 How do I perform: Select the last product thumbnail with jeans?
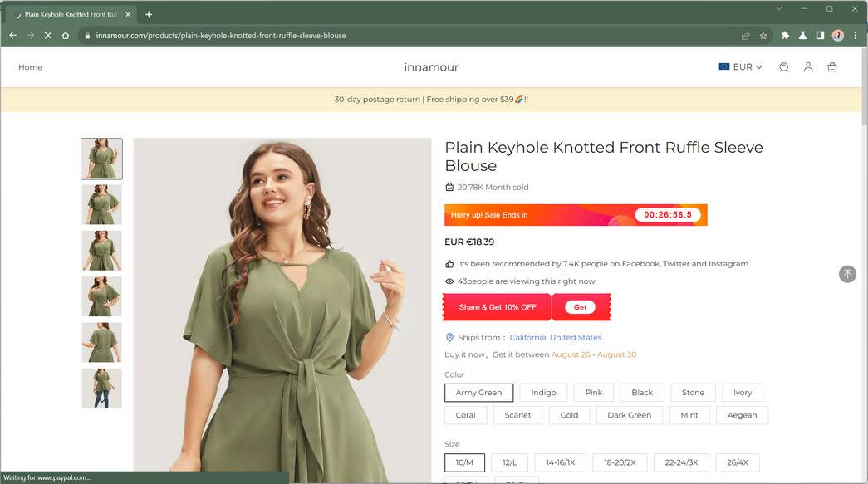coord(101,389)
